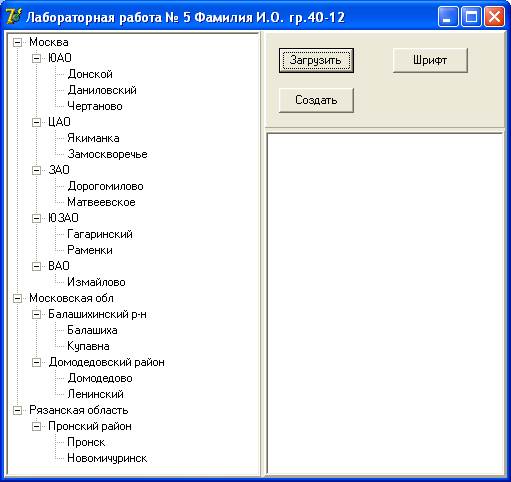
Task: Collapse the ЗАО branch
Action: pos(36,170)
